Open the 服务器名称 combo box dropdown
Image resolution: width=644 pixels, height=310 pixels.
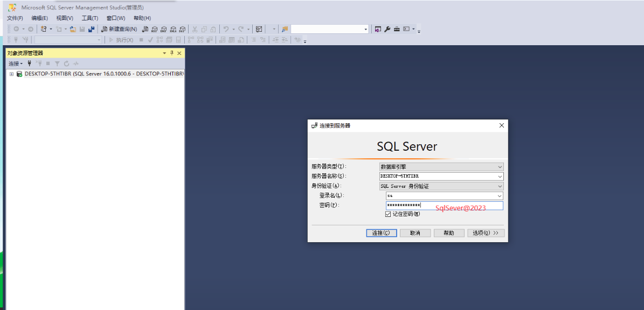pos(500,177)
